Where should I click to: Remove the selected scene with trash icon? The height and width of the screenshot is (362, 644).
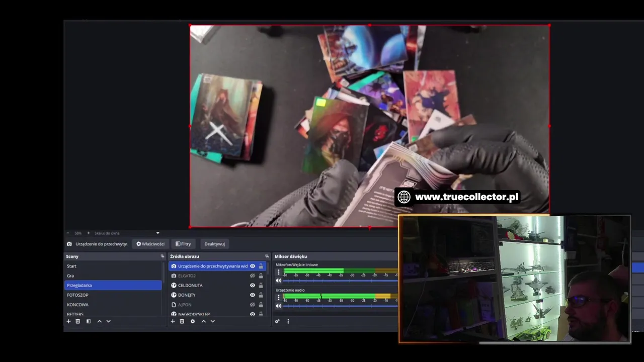tap(78, 321)
